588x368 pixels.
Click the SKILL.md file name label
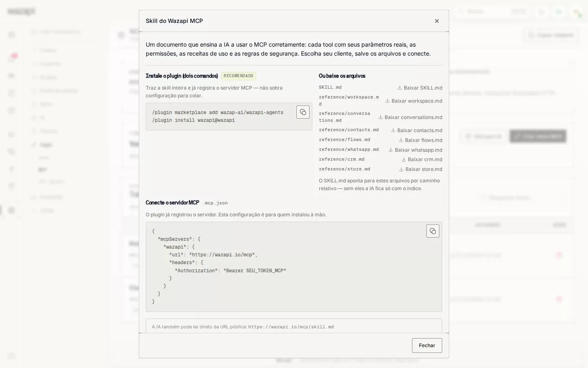330,88
